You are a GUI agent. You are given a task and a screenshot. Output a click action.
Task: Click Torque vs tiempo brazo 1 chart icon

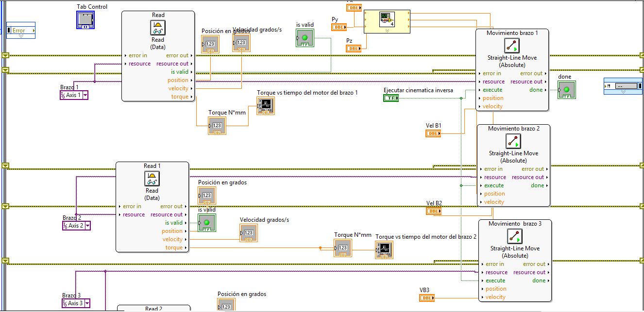coord(266,106)
